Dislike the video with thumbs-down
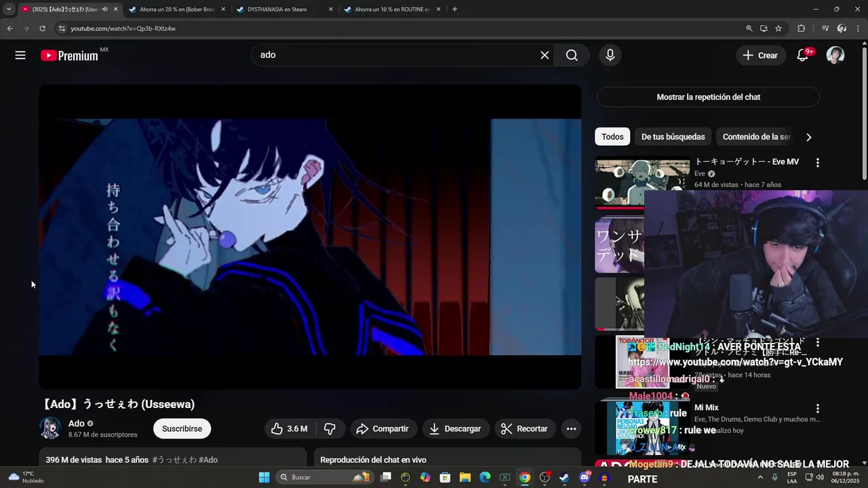 (330, 428)
